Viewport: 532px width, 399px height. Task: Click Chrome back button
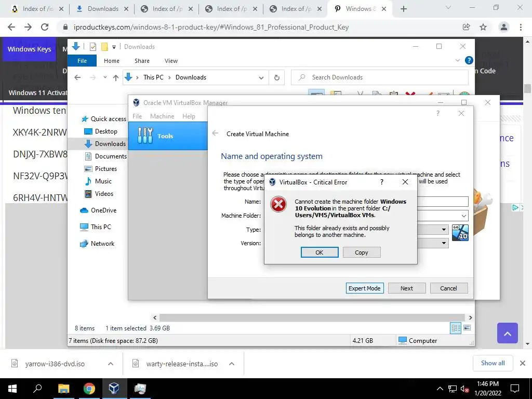tap(11, 27)
